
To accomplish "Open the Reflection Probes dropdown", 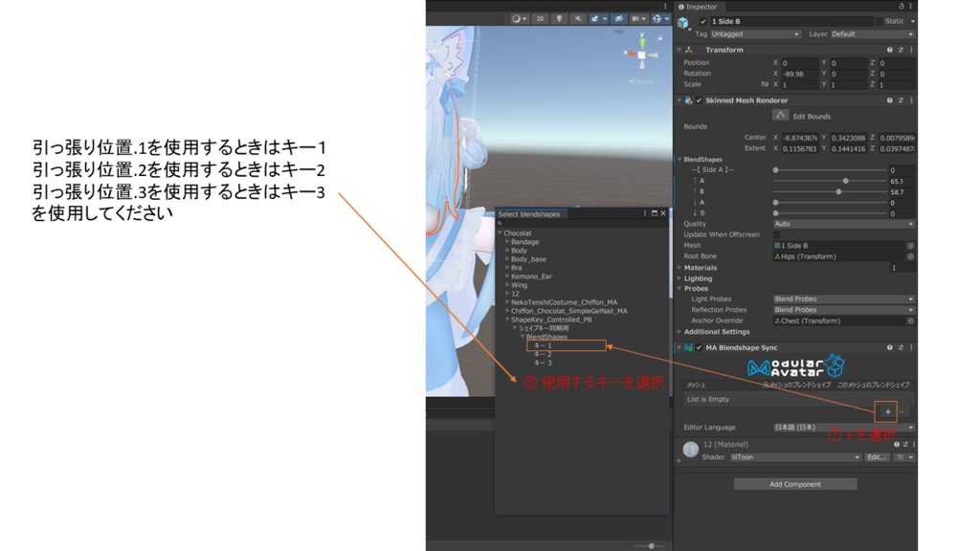I will [844, 310].
